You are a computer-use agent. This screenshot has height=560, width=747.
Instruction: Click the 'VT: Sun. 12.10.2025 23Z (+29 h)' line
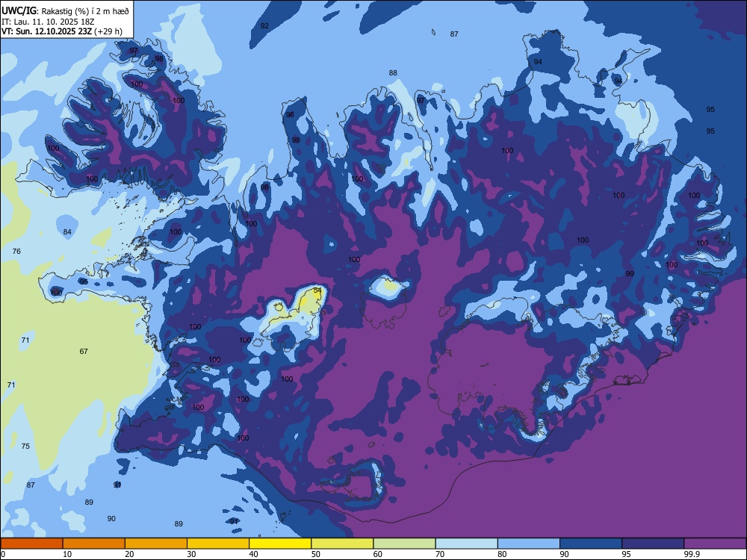[62, 31]
